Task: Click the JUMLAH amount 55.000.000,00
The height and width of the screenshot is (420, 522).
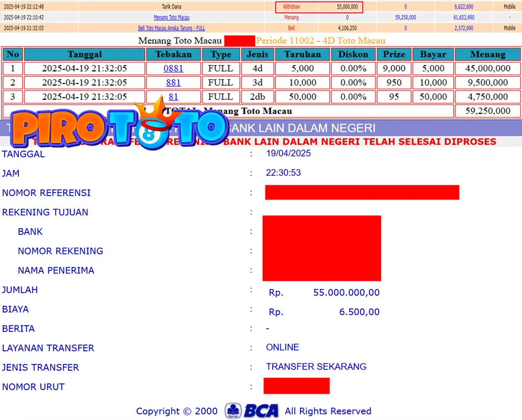Action: point(346,292)
